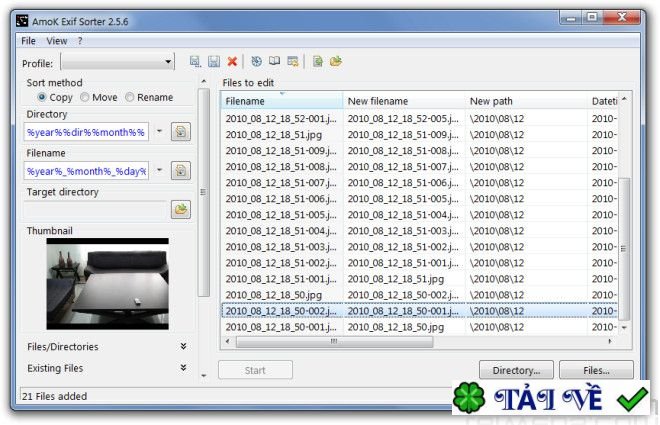Click the Filename pattern input field
660x425 pixels.
click(x=86, y=171)
